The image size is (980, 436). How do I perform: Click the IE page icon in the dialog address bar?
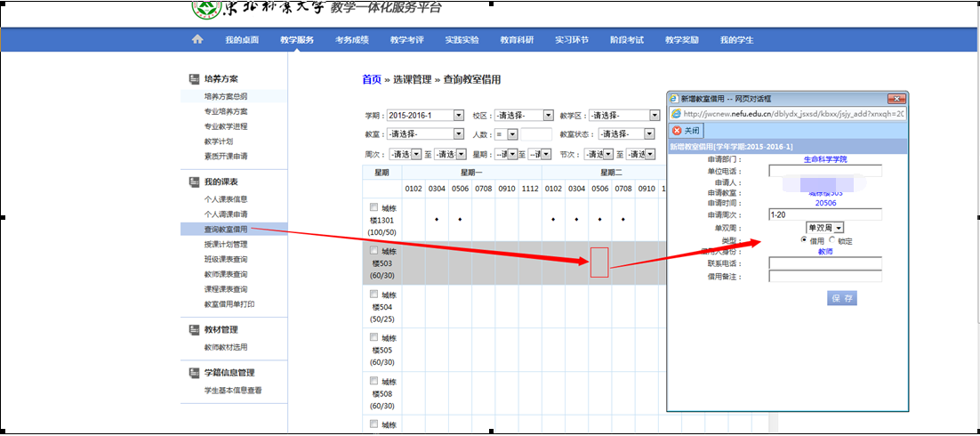point(676,114)
